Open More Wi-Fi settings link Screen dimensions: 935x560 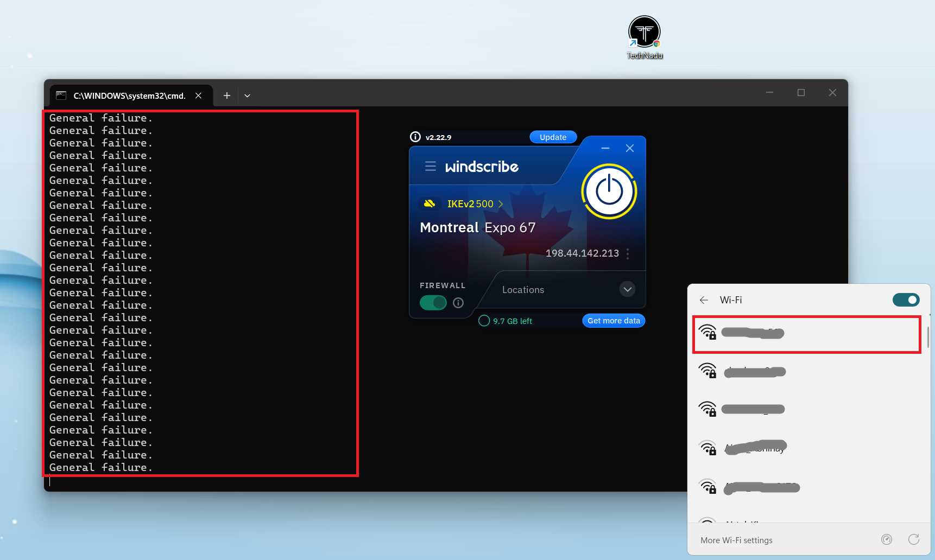(736, 540)
